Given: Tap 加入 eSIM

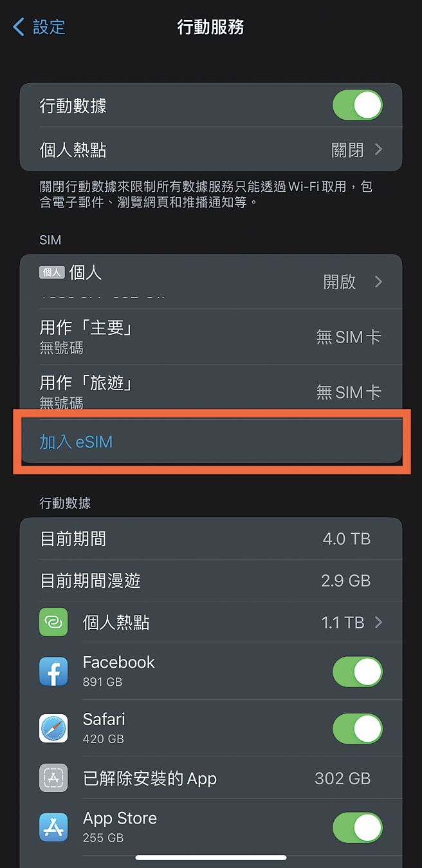Looking at the screenshot, I should [76, 442].
